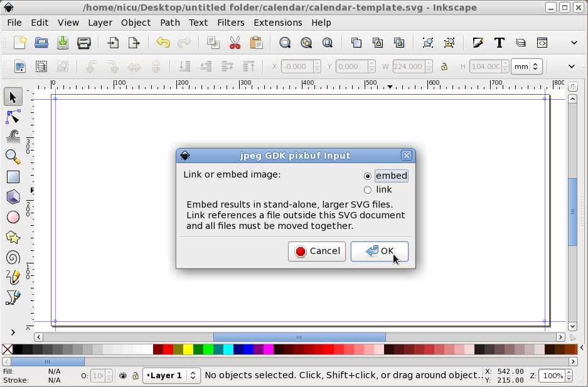This screenshot has height=387, width=588.
Task: Open the File menu
Action: [x=14, y=23]
